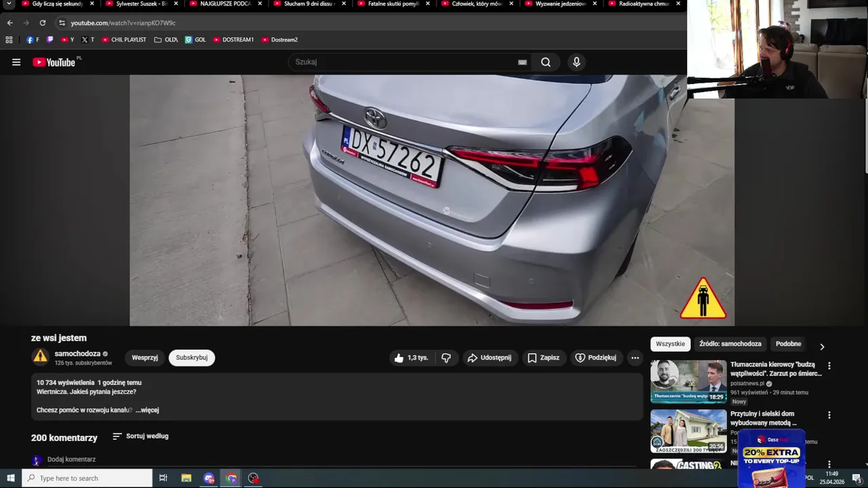The width and height of the screenshot is (868, 488).
Task: Open options menu for Tłumaczenia kierowcy video
Action: click(x=829, y=366)
